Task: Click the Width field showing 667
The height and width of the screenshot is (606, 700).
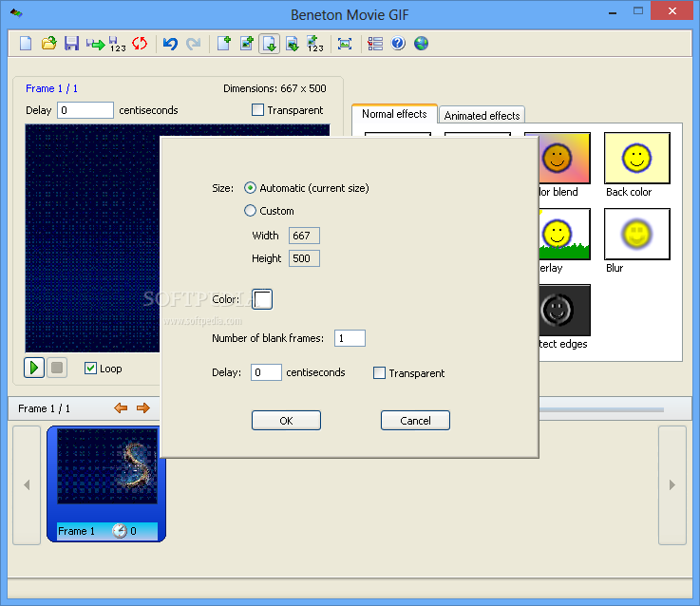Action: pos(304,236)
